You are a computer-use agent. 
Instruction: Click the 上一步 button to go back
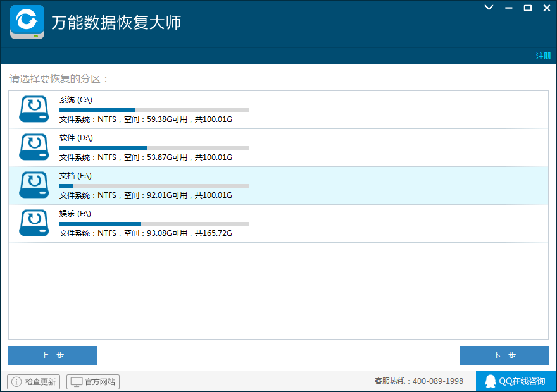point(52,355)
